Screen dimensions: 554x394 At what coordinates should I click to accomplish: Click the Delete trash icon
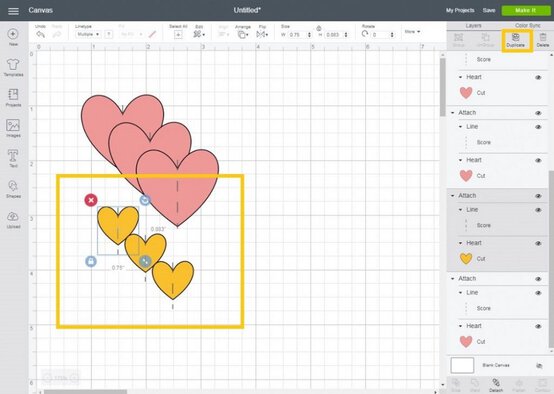[543, 37]
